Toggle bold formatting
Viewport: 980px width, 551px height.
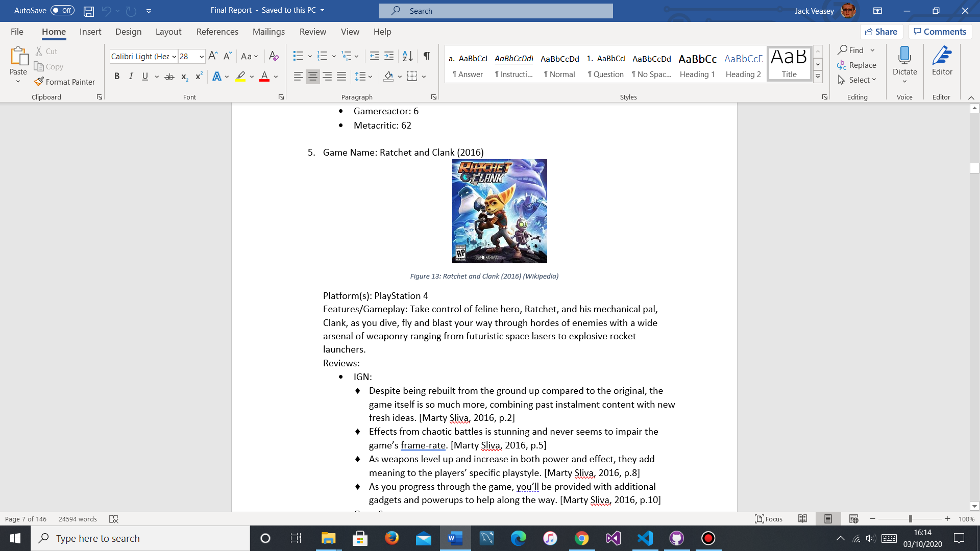click(117, 77)
